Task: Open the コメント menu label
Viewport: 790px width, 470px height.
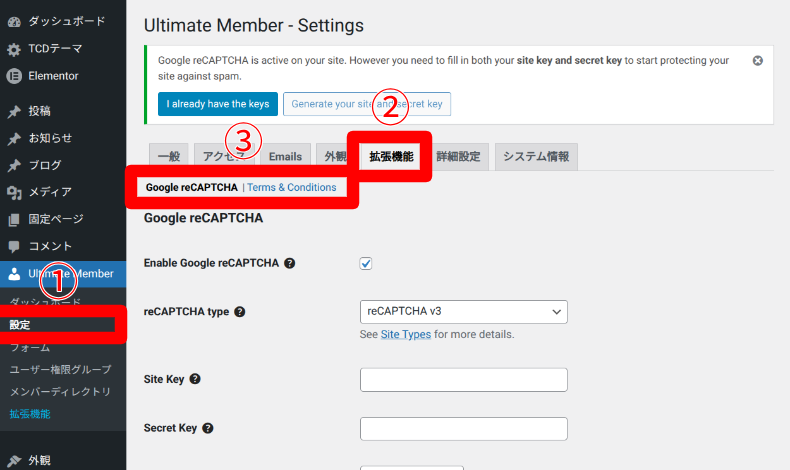Action: click(x=50, y=246)
